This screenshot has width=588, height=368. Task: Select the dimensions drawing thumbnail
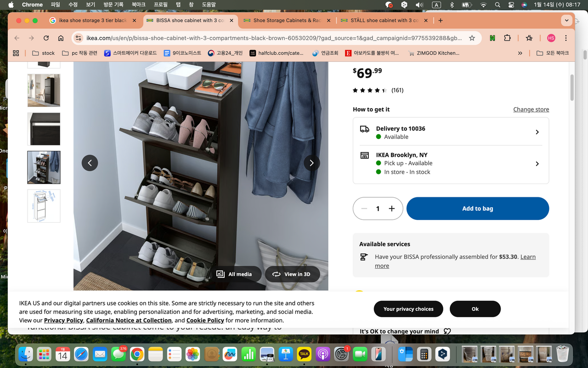tap(44, 206)
